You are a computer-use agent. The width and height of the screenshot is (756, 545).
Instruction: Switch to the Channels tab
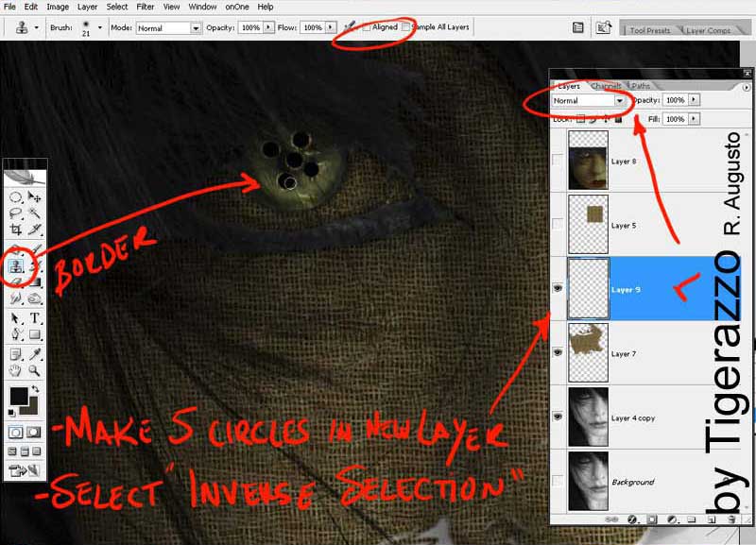click(x=606, y=86)
